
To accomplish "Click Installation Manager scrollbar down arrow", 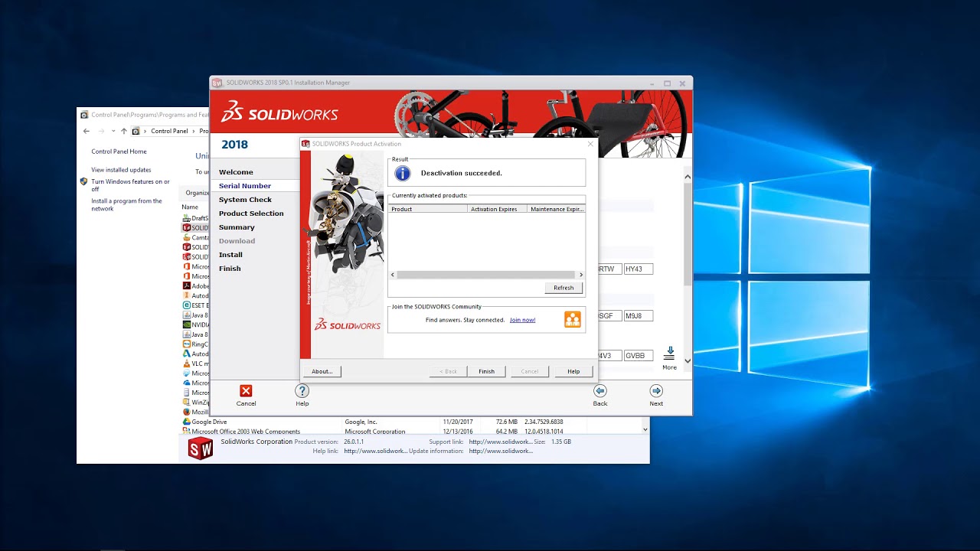I will (x=688, y=360).
